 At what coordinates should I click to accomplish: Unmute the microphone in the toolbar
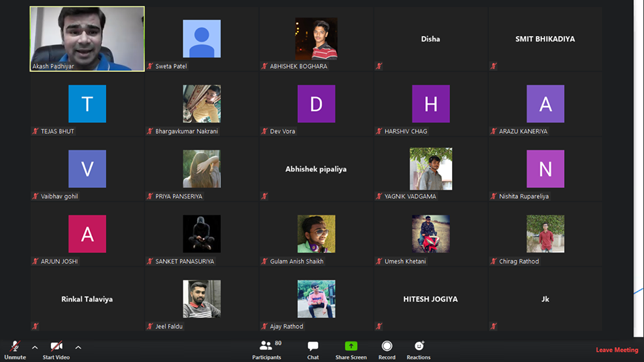(15, 347)
